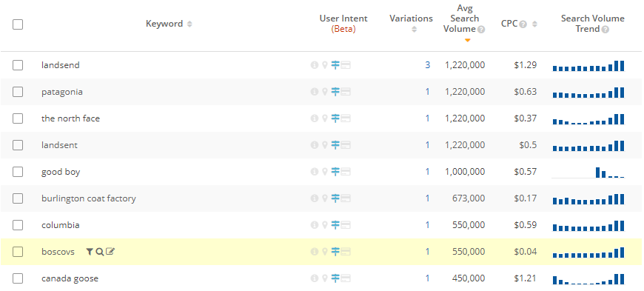Sort using the Variations column arrows
The width and height of the screenshot is (644, 291).
414,30
